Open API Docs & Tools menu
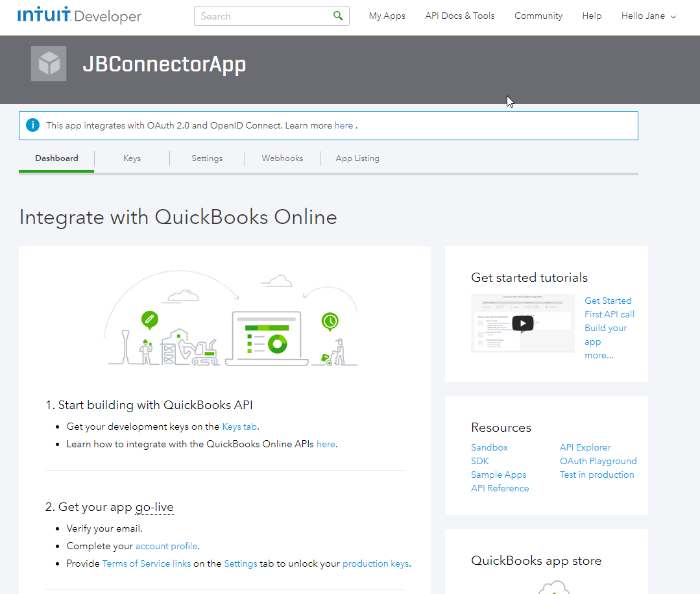This screenshot has width=700, height=594. 460,16
